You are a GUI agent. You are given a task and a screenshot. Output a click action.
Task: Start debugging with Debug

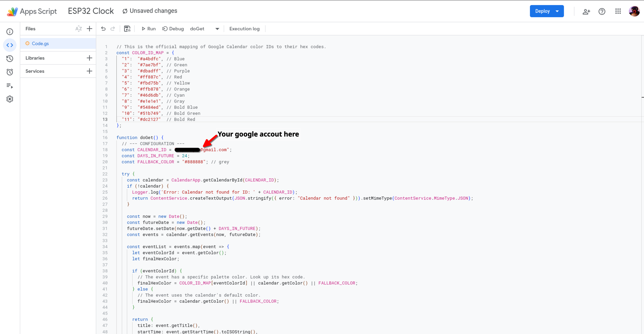click(x=173, y=29)
